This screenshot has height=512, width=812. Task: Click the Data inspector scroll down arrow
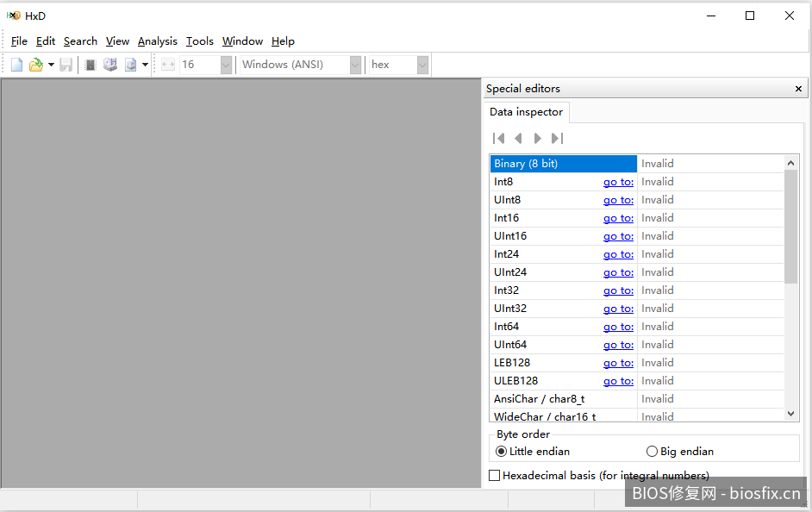coord(792,415)
